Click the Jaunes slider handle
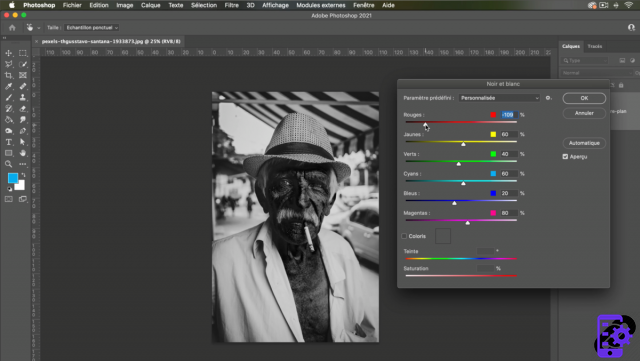The width and height of the screenshot is (640, 361). (463, 144)
